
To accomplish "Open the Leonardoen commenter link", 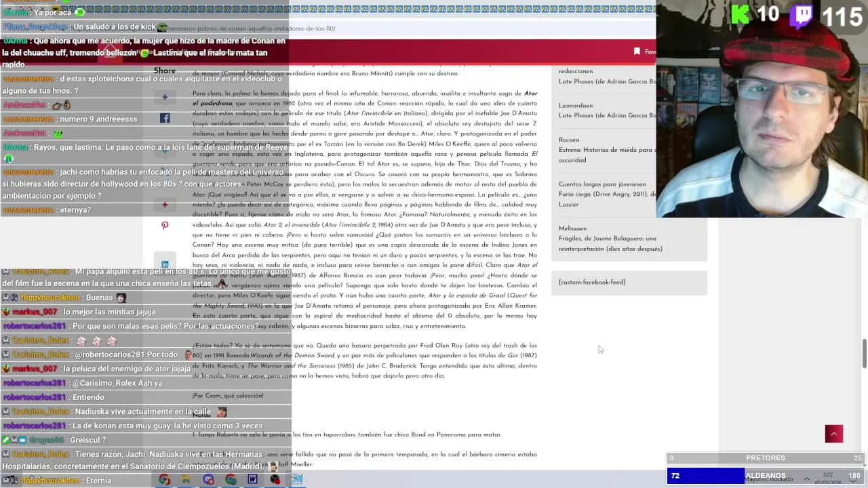I will [x=576, y=106].
